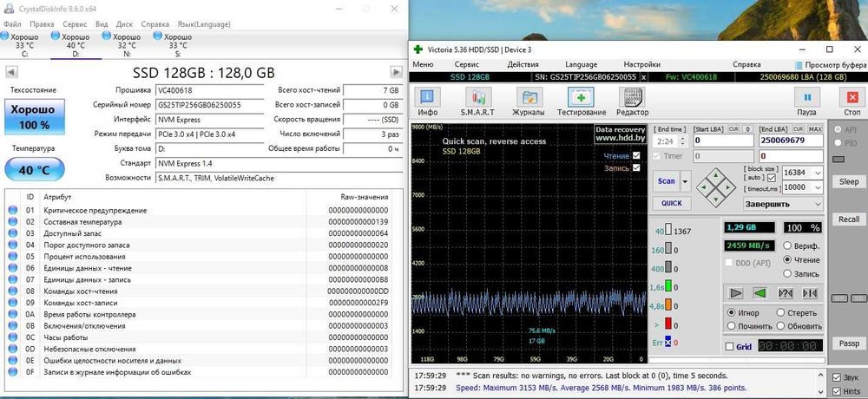
Task: Toggle the Чтение graph checkbox
Action: 636,155
